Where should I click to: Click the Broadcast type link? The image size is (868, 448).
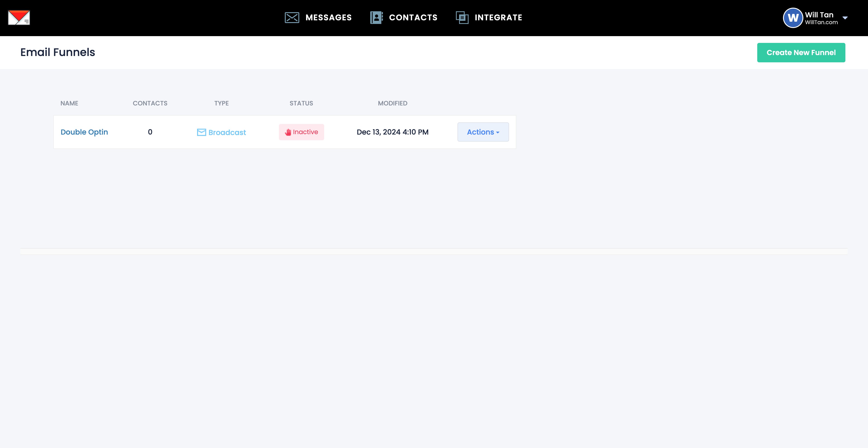pos(227,132)
